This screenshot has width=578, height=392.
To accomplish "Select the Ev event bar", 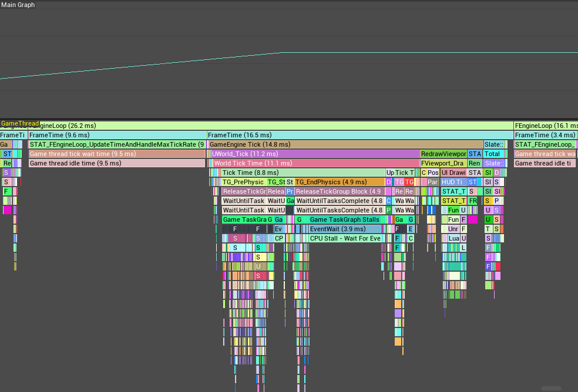I will tap(279, 229).
